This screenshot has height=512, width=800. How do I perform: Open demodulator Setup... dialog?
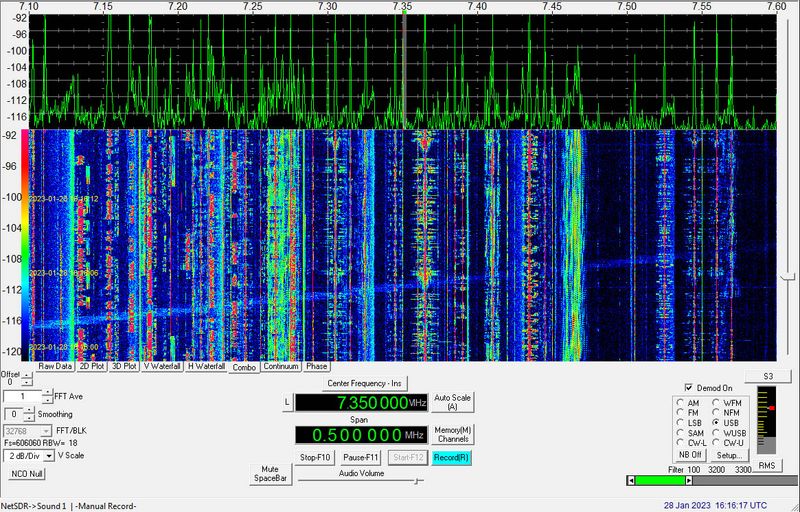[x=729, y=455]
